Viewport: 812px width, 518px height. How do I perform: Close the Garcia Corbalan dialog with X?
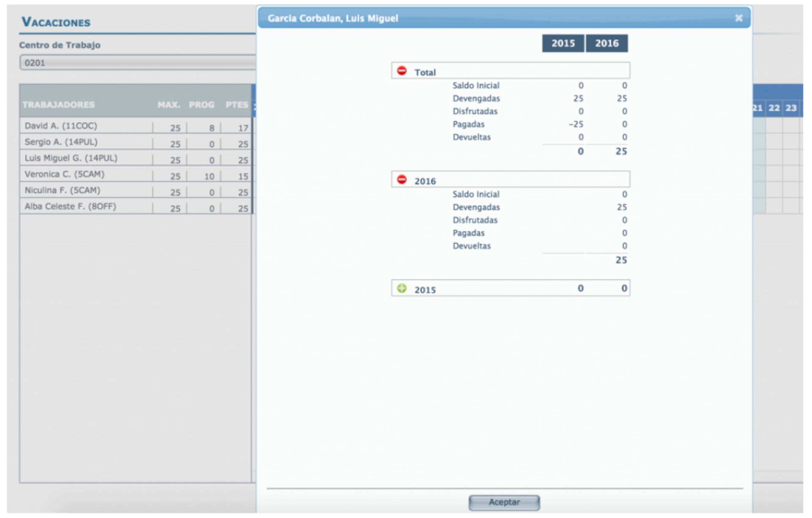point(738,18)
